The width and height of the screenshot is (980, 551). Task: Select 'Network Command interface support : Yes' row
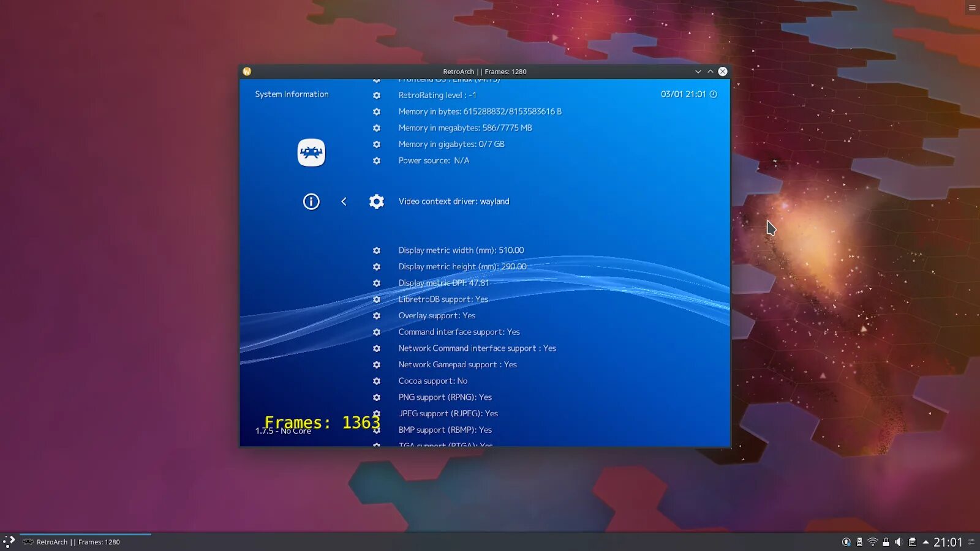click(477, 348)
